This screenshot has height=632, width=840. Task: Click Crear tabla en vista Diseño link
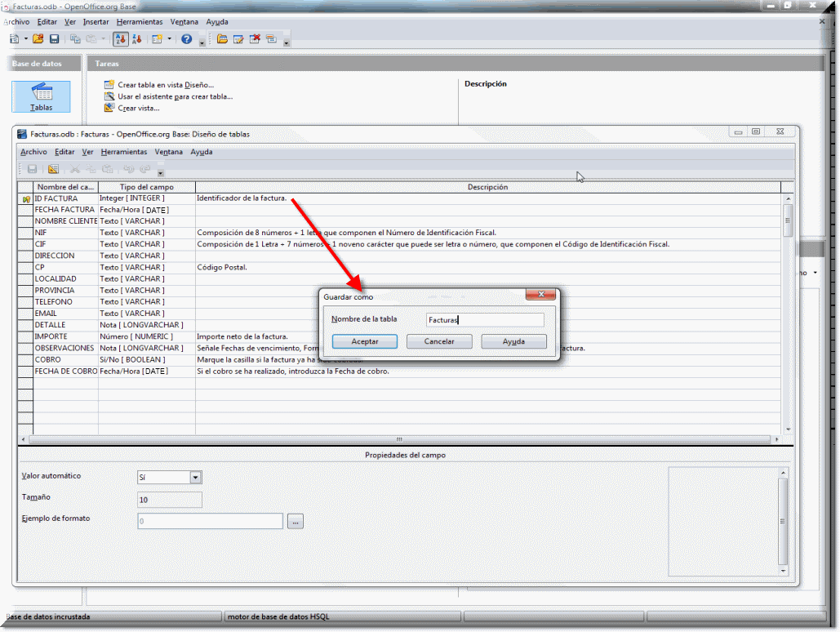pyautogui.click(x=166, y=85)
